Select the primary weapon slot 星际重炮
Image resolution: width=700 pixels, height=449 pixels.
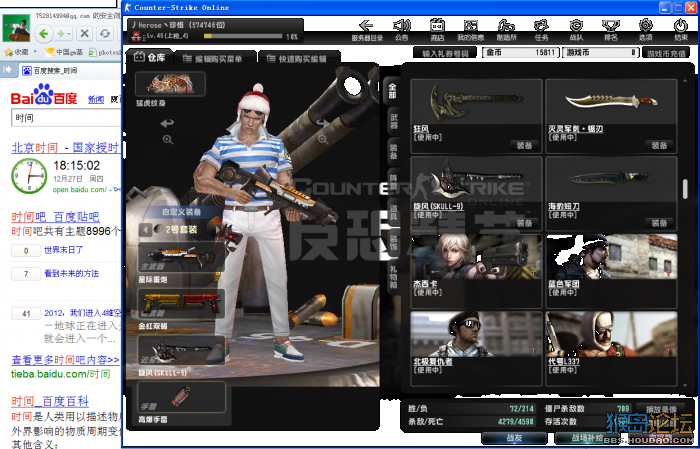click(x=181, y=258)
